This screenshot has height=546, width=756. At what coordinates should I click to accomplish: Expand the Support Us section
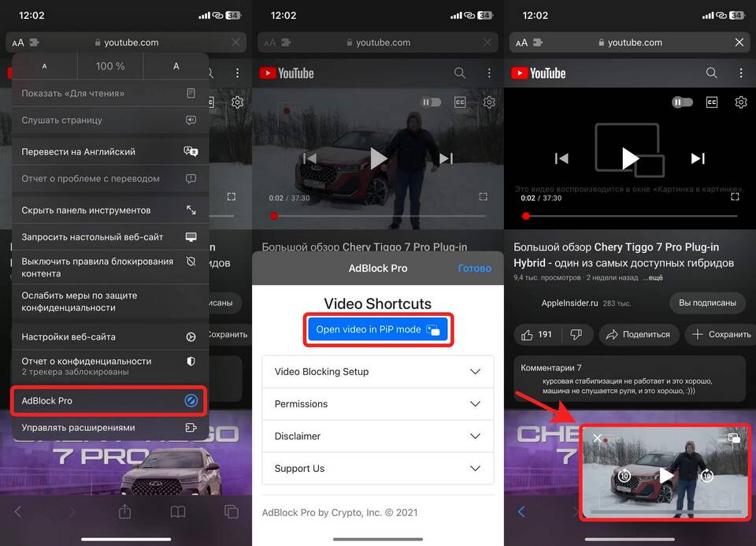click(378, 468)
